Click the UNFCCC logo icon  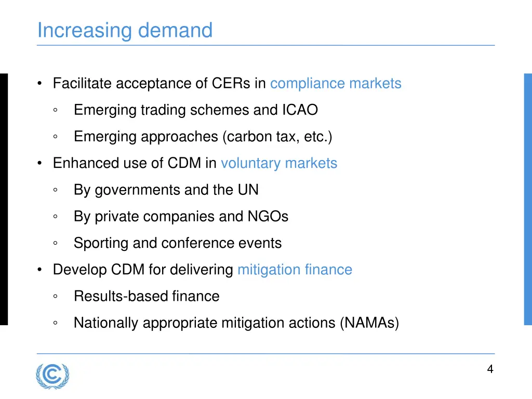pos(52,376)
